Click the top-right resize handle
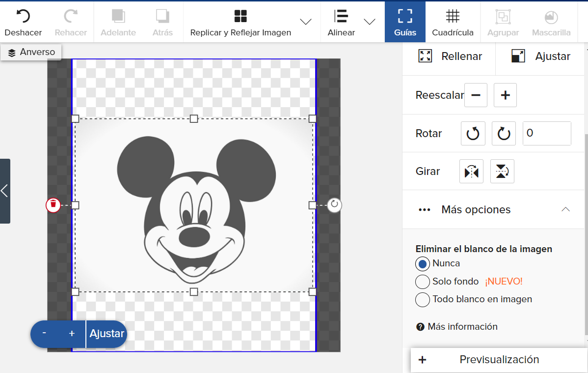The width and height of the screenshot is (588, 373). (x=312, y=119)
